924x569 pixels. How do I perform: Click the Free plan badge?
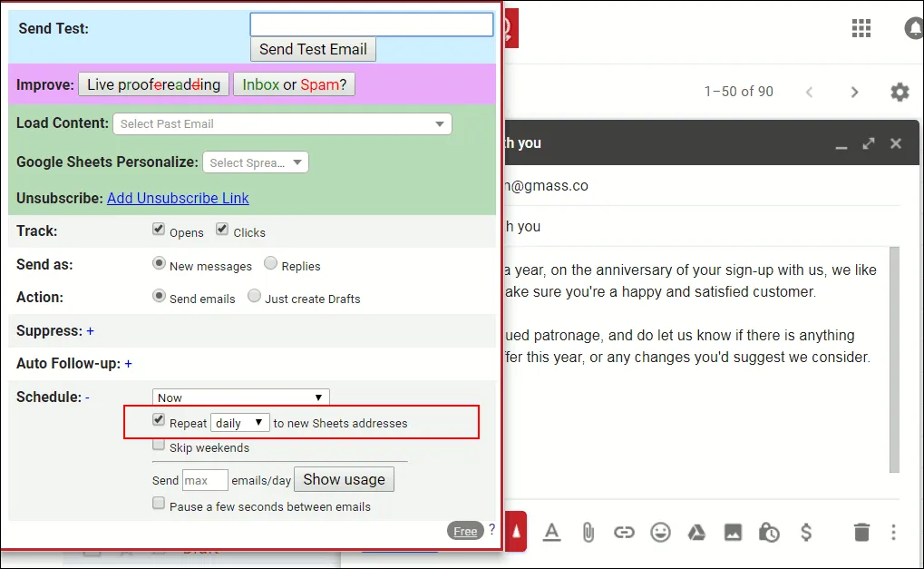pyautogui.click(x=465, y=531)
